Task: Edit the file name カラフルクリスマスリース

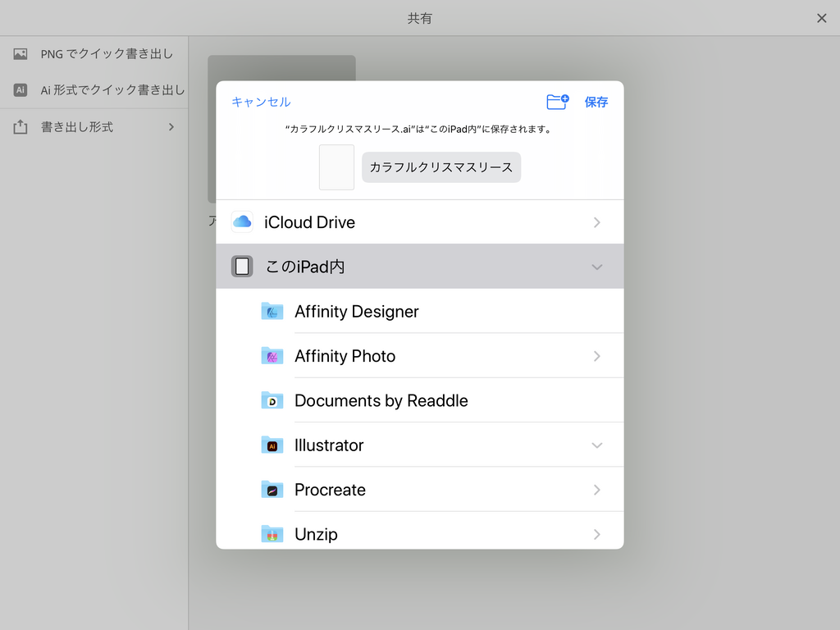Action: pyautogui.click(x=441, y=167)
